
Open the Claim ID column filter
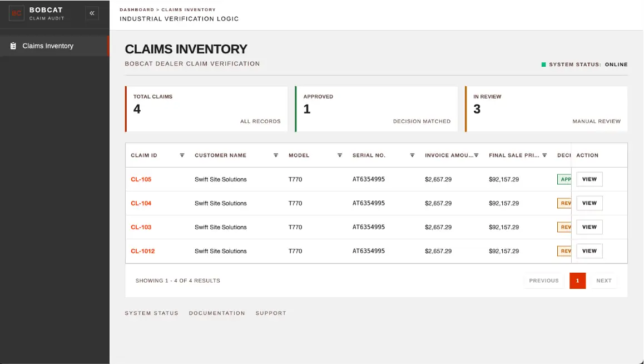pos(182,155)
